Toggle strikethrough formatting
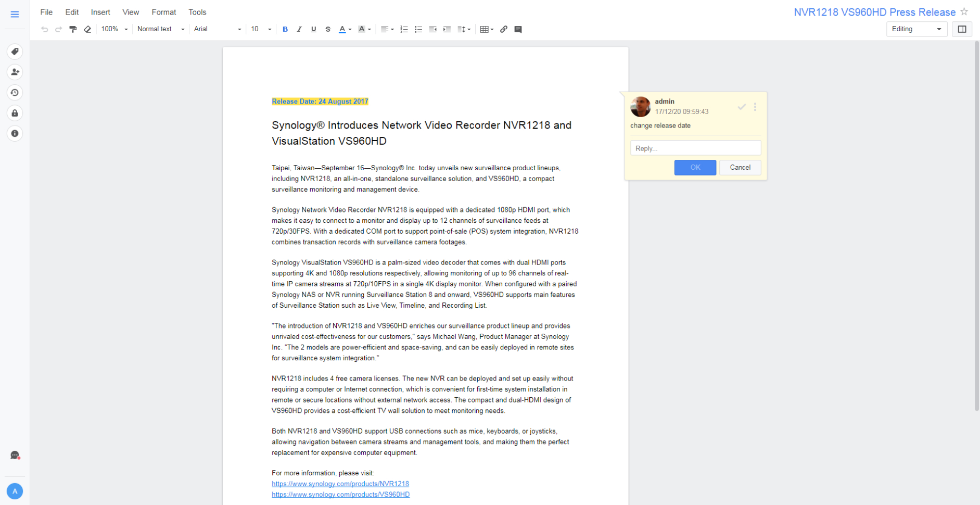The width and height of the screenshot is (980, 505). click(328, 29)
